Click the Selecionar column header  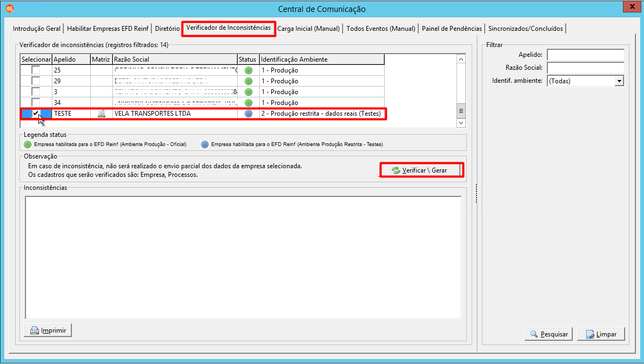(x=36, y=59)
